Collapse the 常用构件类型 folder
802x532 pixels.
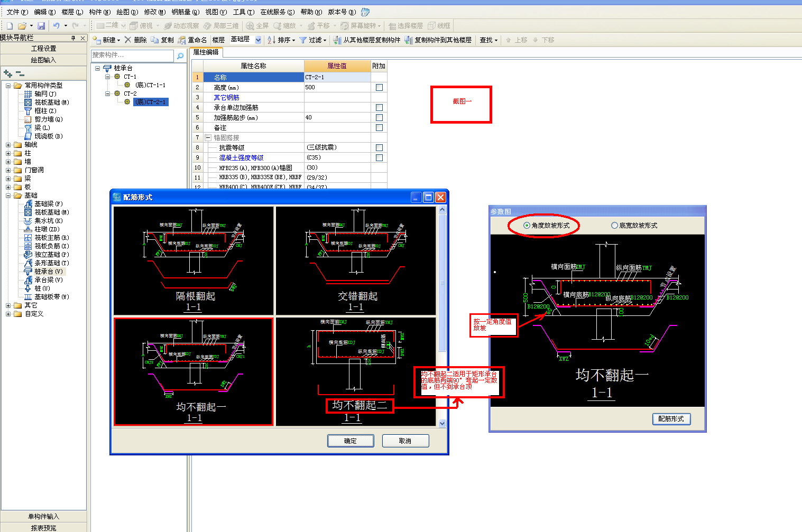coord(8,85)
